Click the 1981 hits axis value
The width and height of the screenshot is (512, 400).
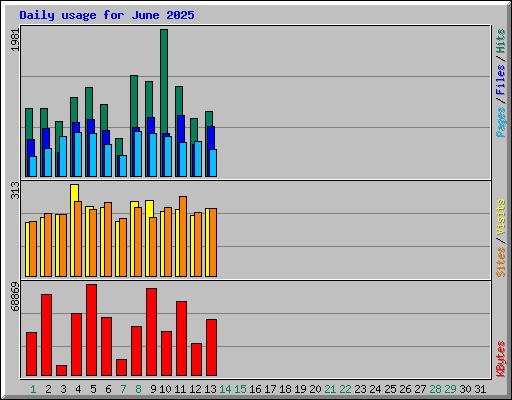[15, 40]
